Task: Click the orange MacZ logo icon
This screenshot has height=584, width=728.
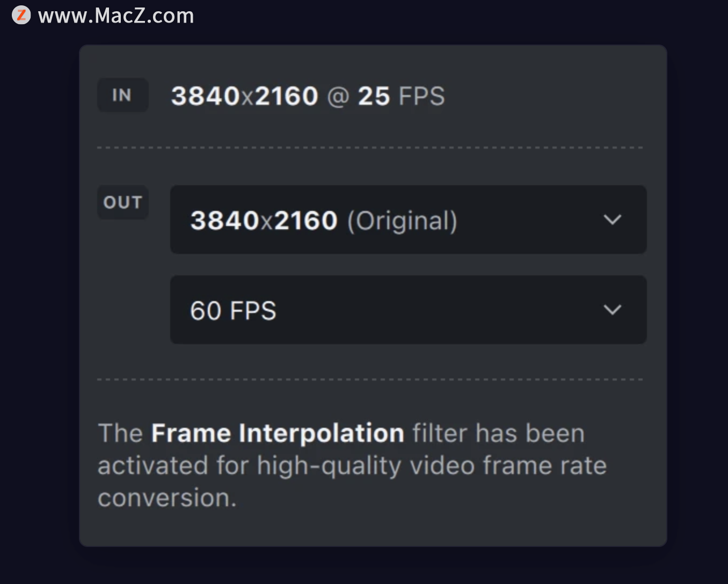Action: click(x=21, y=16)
